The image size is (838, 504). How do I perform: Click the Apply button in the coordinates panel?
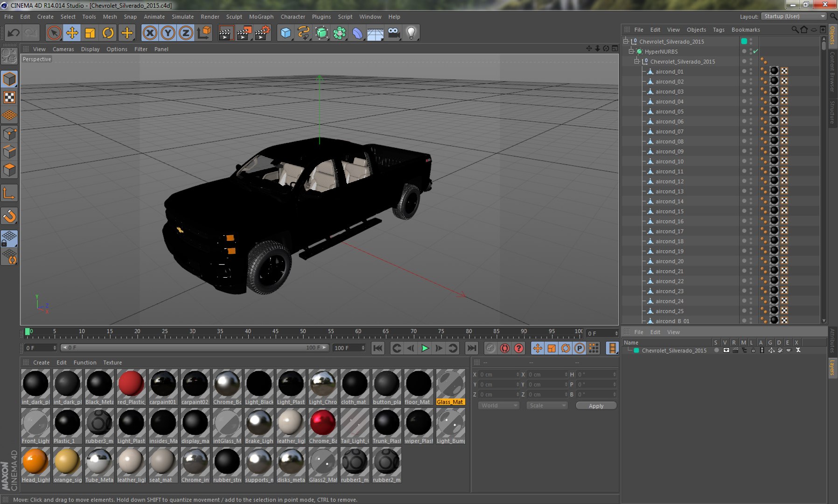click(x=596, y=406)
